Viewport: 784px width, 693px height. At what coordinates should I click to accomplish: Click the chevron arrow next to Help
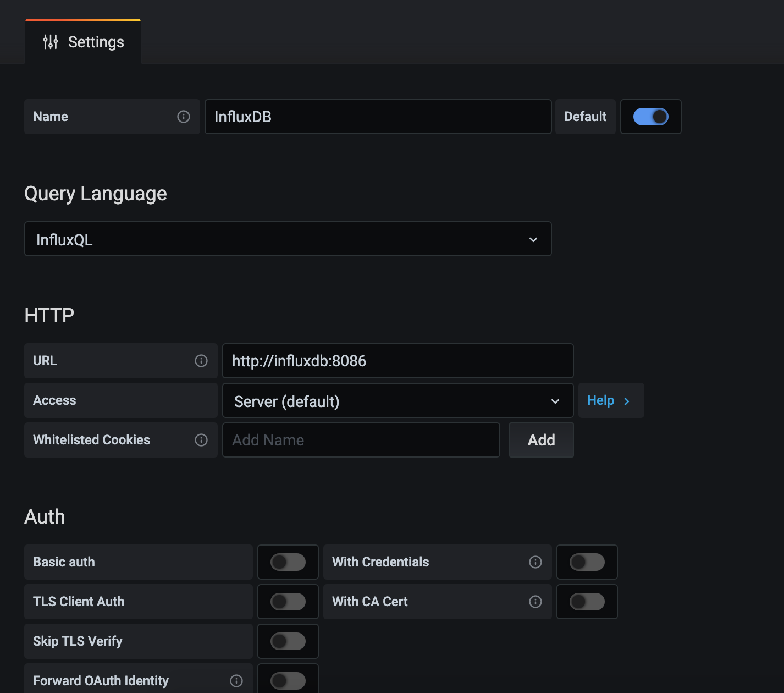pyautogui.click(x=627, y=401)
